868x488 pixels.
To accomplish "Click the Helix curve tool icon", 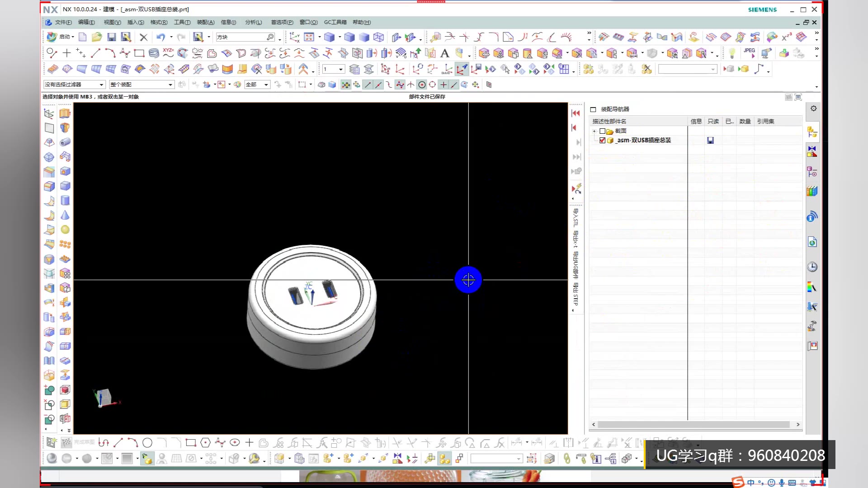I will pyautogui.click(x=154, y=53).
